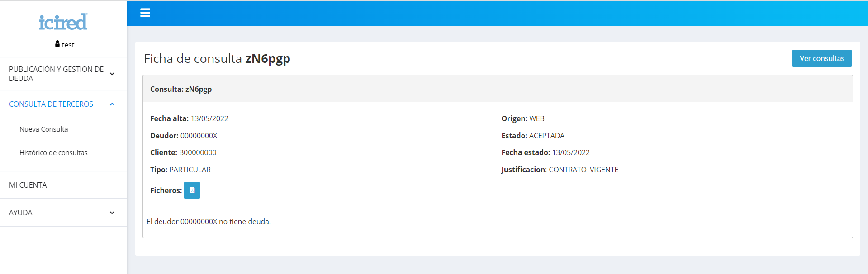Viewport: 868px width, 274px height.
Task: Click the test user profile icon
Action: coord(57,44)
